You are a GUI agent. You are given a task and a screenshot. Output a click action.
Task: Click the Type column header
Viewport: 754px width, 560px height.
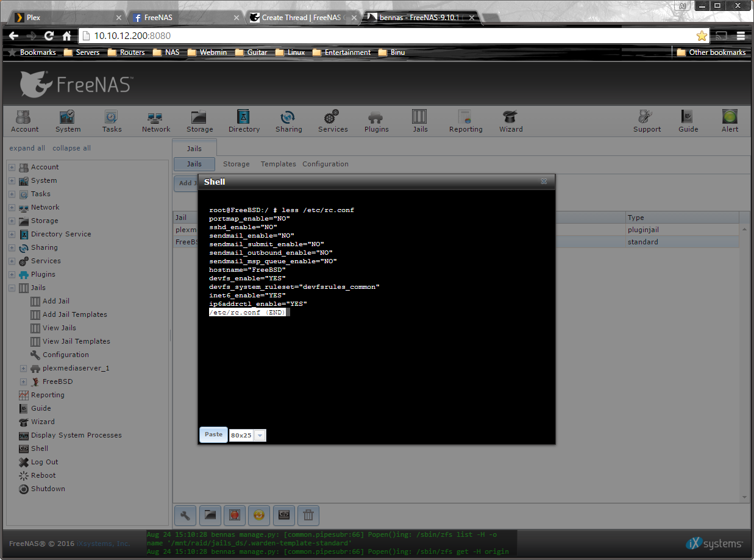click(x=683, y=218)
